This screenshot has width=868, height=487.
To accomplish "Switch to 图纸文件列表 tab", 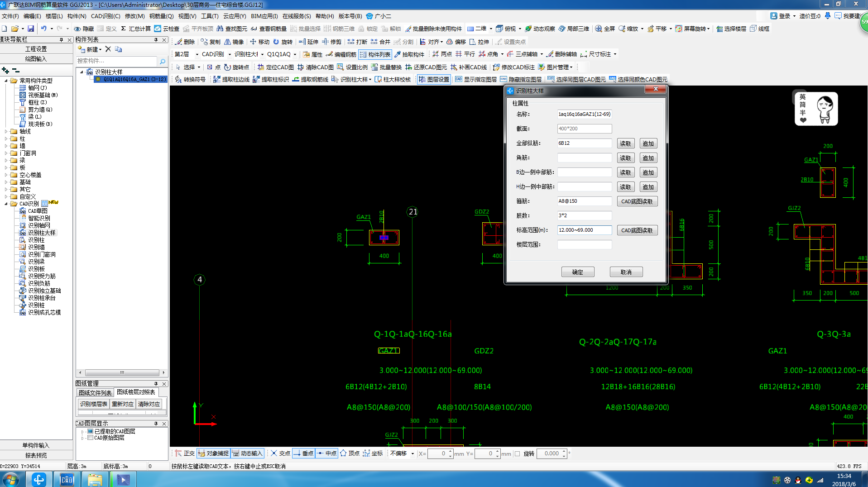I will click(95, 392).
